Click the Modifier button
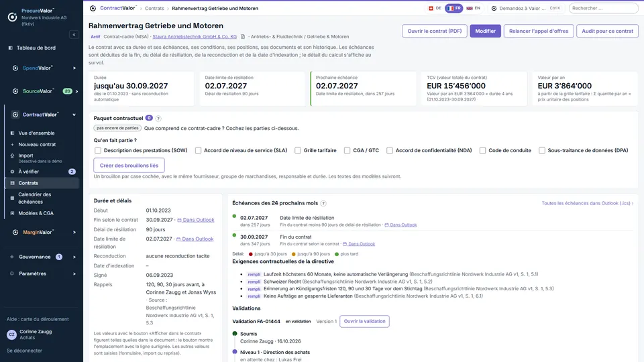Screen dimensions: 644x362 (486, 32)
